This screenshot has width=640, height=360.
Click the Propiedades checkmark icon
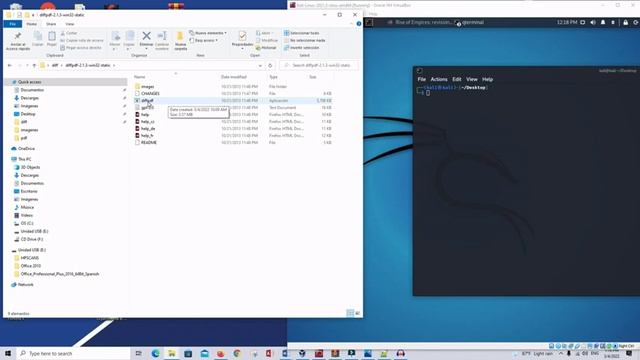coord(242,36)
